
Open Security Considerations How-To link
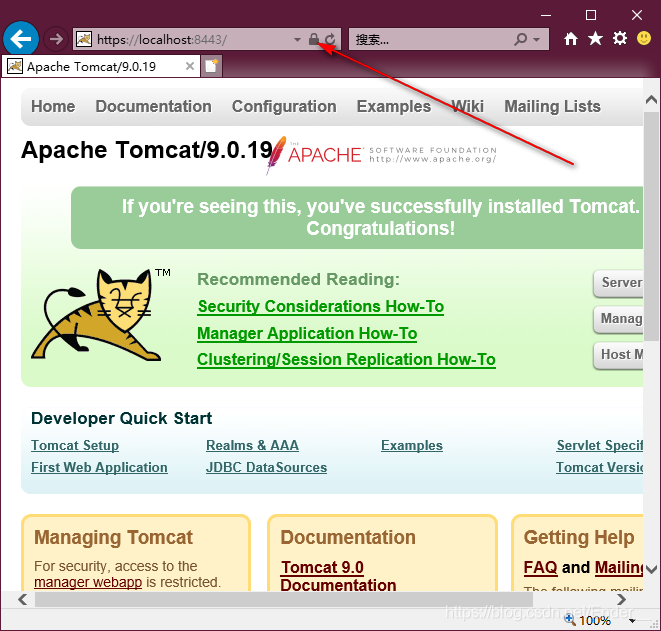pyautogui.click(x=321, y=306)
